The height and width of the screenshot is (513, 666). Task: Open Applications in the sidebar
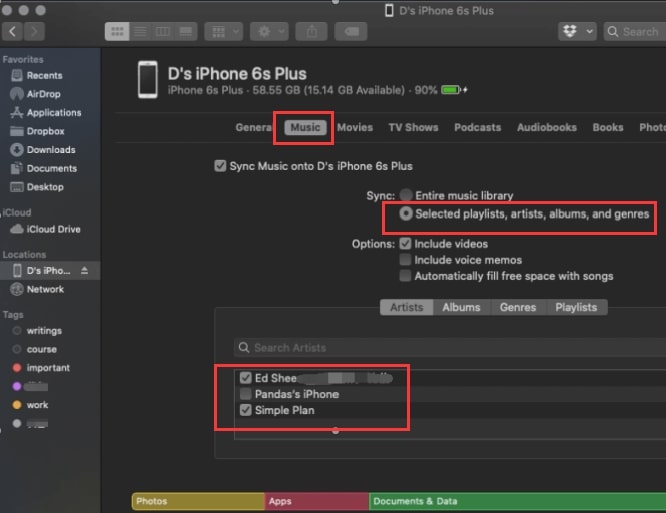pyautogui.click(x=54, y=113)
